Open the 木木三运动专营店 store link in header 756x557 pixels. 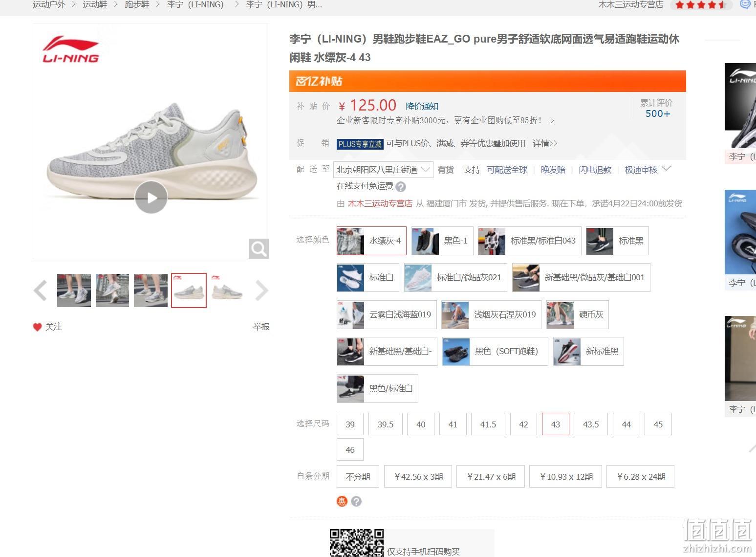click(631, 5)
